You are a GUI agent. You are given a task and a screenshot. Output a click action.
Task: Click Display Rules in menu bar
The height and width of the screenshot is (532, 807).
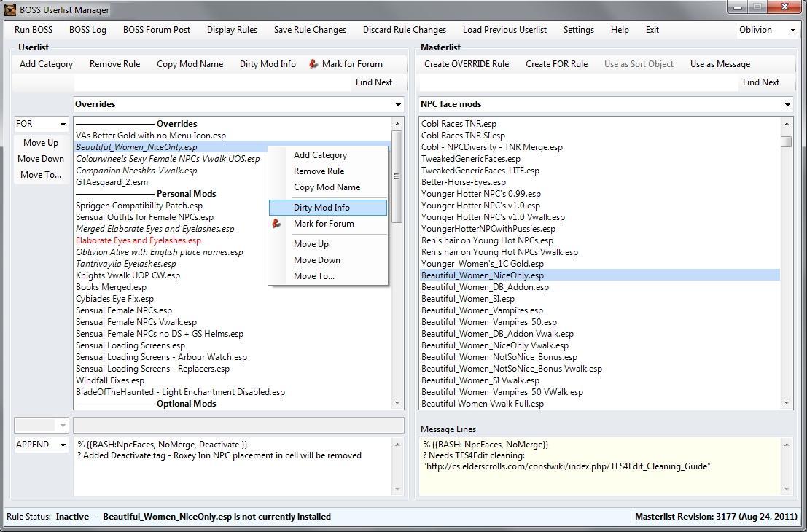[x=232, y=30]
